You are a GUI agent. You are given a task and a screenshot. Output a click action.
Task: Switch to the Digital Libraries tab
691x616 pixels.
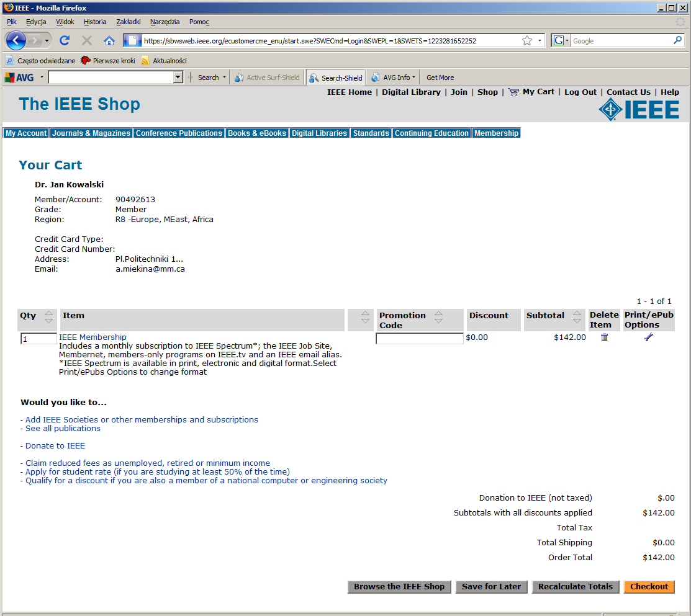pos(320,133)
